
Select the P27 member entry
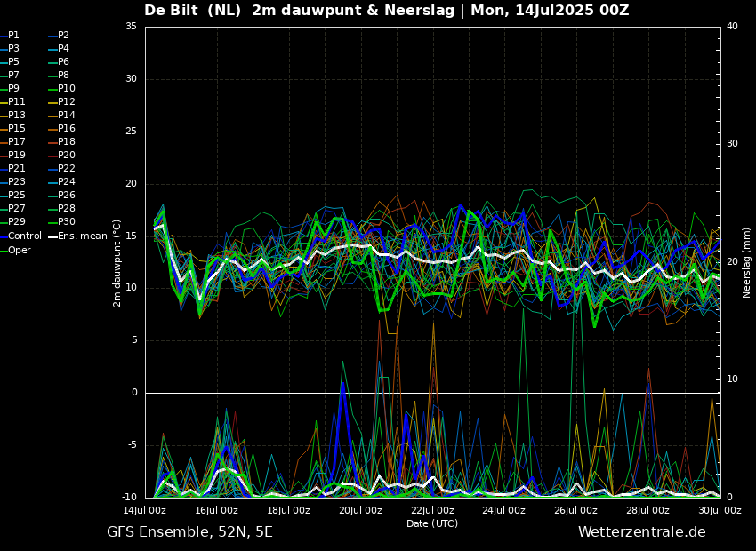click(x=12, y=208)
